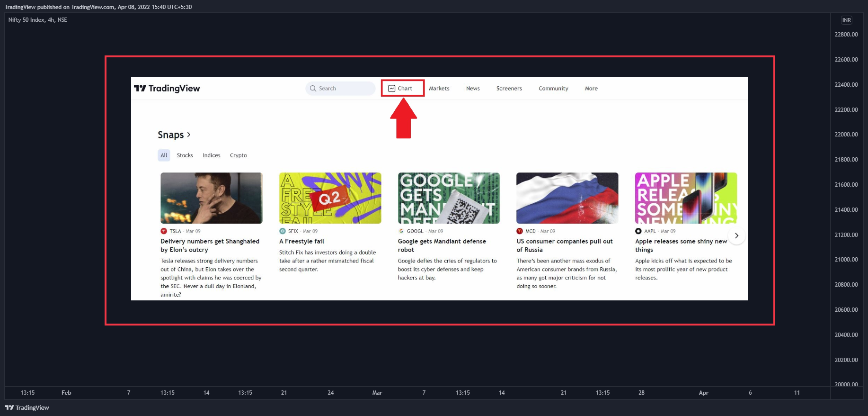Image resolution: width=868 pixels, height=416 pixels.
Task: Click the INR currency badge on the price axis
Action: pos(847,20)
